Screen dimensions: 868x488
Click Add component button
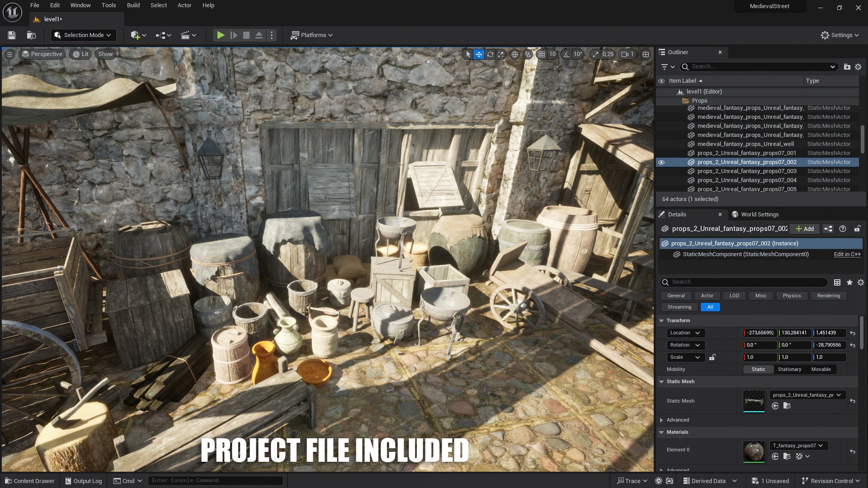tap(805, 229)
